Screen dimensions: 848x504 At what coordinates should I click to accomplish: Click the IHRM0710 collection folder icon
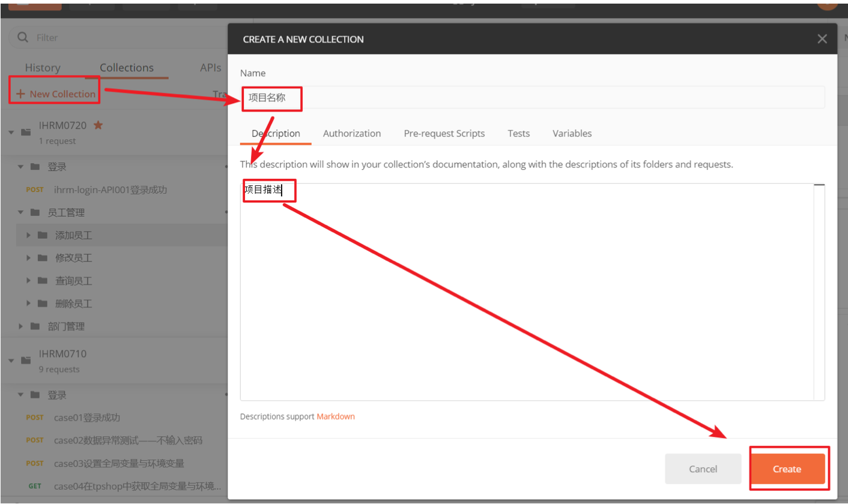coord(26,360)
